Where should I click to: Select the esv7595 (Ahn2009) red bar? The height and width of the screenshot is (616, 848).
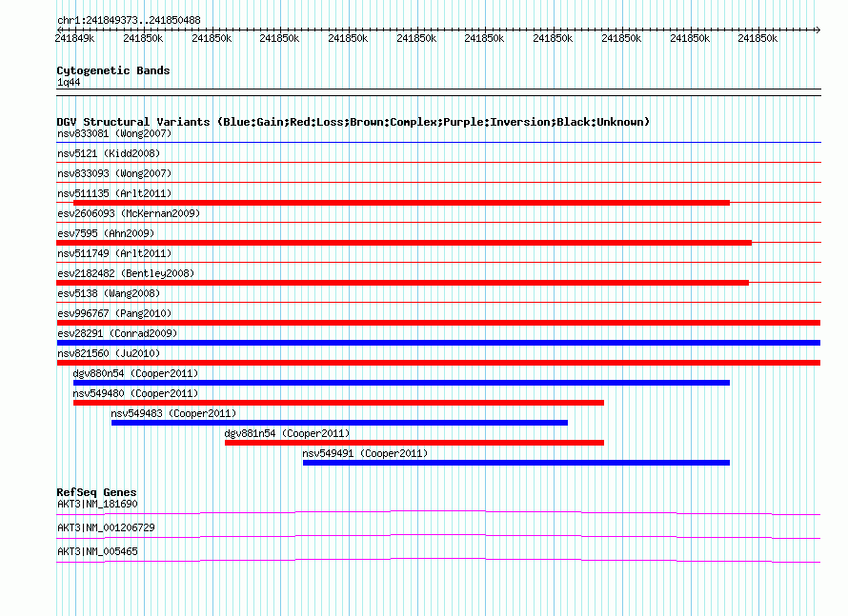click(404, 243)
